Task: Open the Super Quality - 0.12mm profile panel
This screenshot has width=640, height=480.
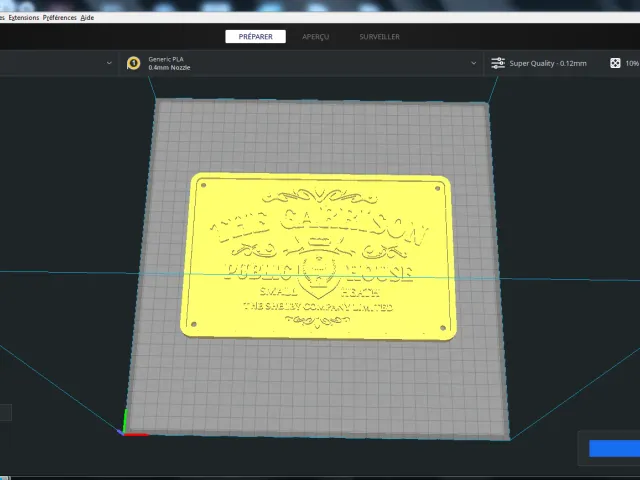Action: [548, 64]
